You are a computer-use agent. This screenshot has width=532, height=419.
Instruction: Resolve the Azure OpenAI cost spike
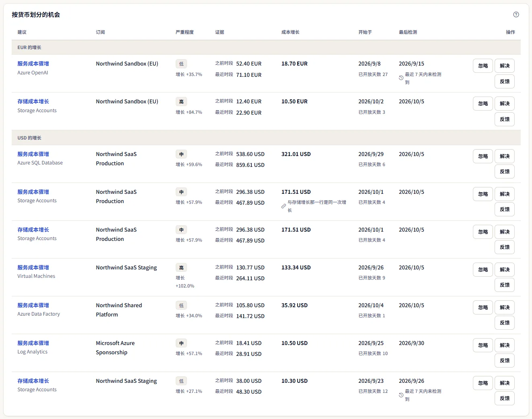[x=505, y=66]
